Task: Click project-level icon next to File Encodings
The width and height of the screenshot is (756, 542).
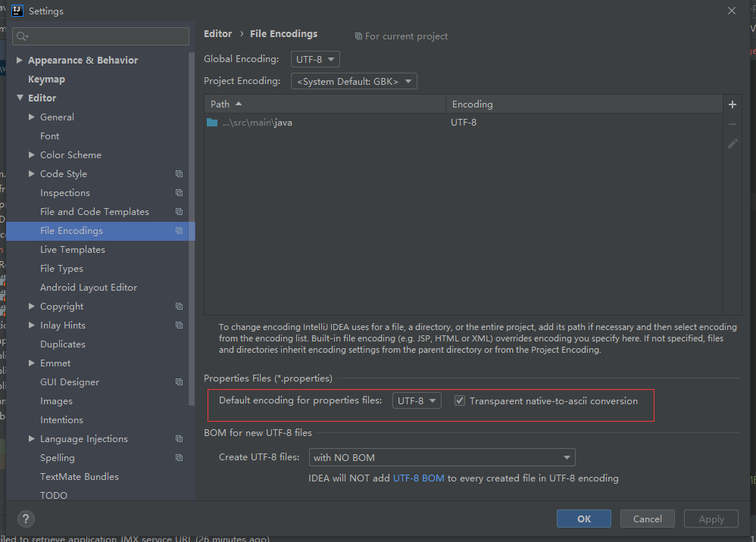Action: click(x=180, y=231)
